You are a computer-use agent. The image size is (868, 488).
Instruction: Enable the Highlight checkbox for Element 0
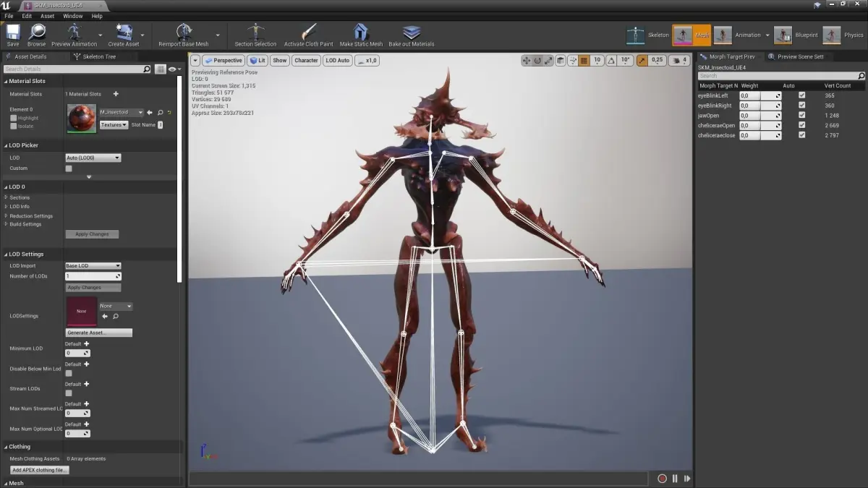point(13,118)
